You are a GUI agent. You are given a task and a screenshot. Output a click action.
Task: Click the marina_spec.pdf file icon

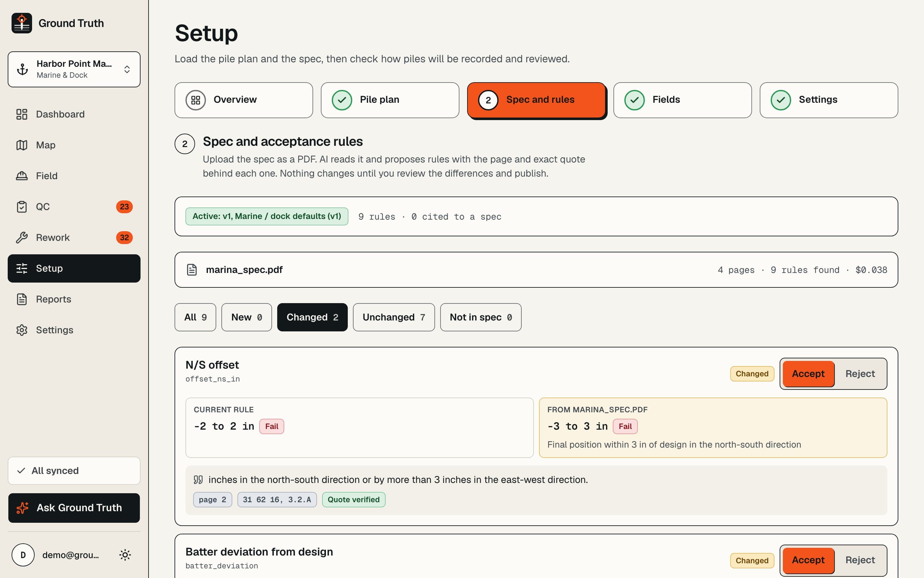tap(192, 269)
